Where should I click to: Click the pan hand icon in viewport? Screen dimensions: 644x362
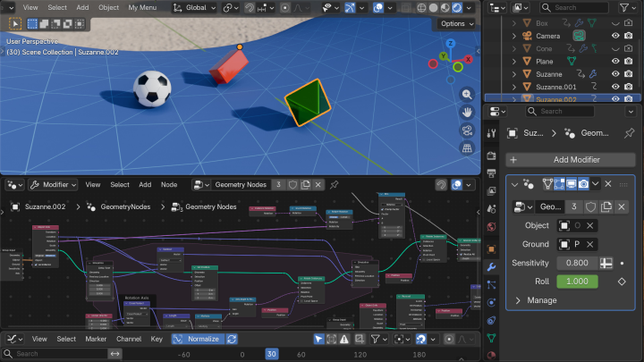coord(467,113)
